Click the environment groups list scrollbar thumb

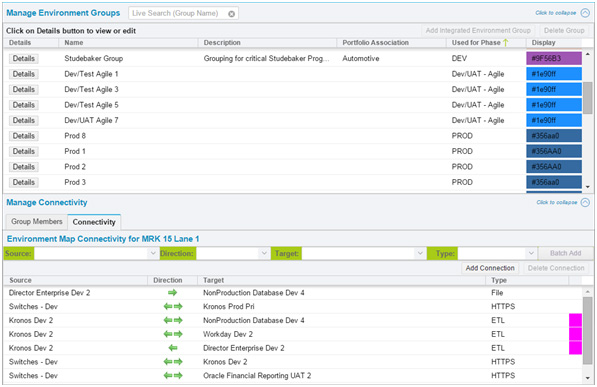click(587, 98)
